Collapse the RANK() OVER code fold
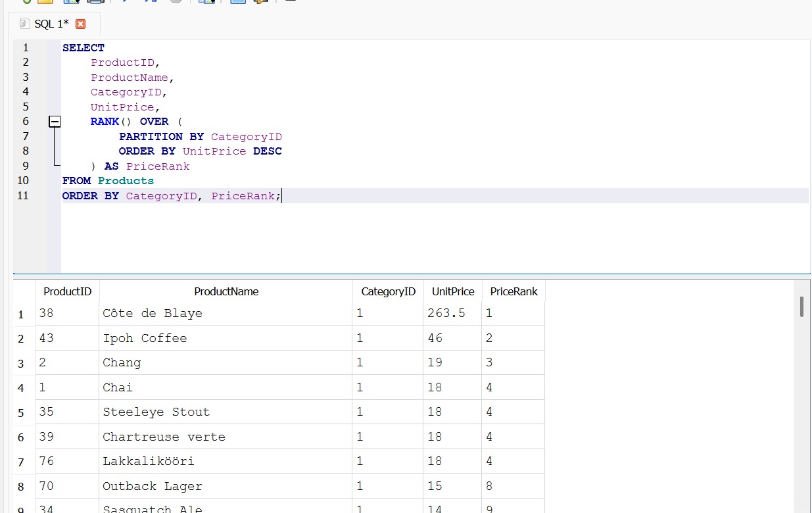 [x=55, y=122]
